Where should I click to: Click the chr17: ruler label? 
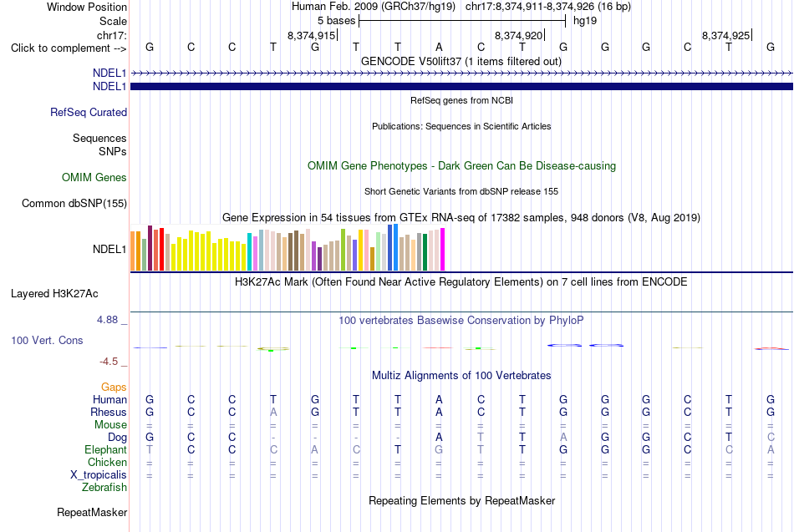tap(111, 35)
